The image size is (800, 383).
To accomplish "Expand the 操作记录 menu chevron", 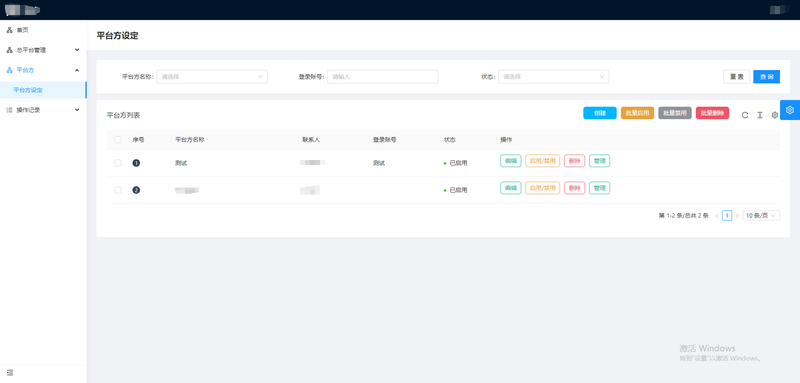I will (x=77, y=110).
